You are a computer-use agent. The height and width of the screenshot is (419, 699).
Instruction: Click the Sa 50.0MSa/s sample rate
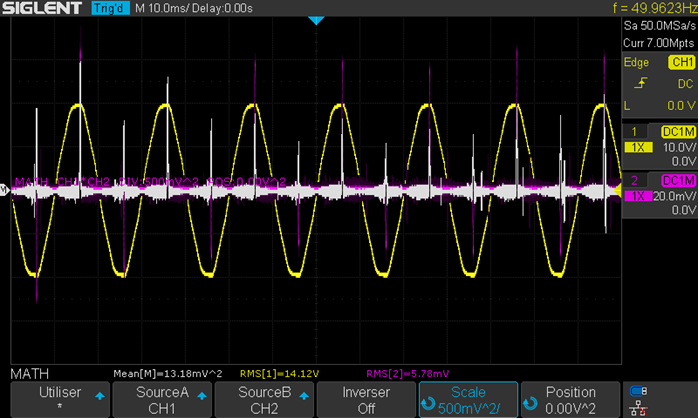(659, 25)
